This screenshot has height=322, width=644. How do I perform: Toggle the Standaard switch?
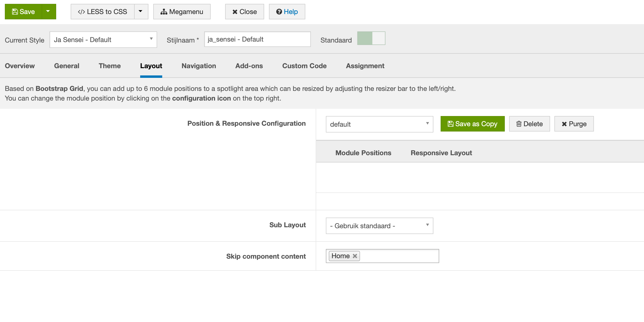click(x=371, y=38)
